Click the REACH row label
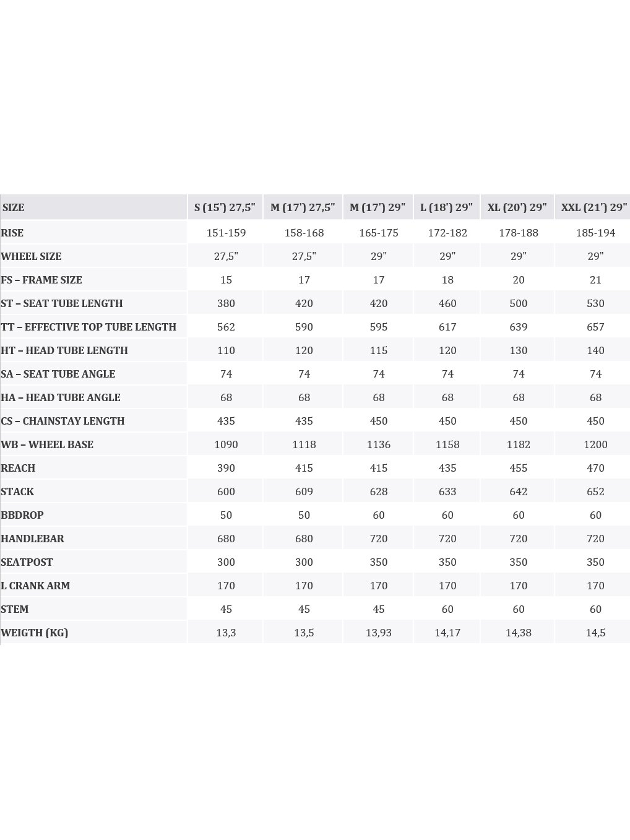 [x=18, y=468]
